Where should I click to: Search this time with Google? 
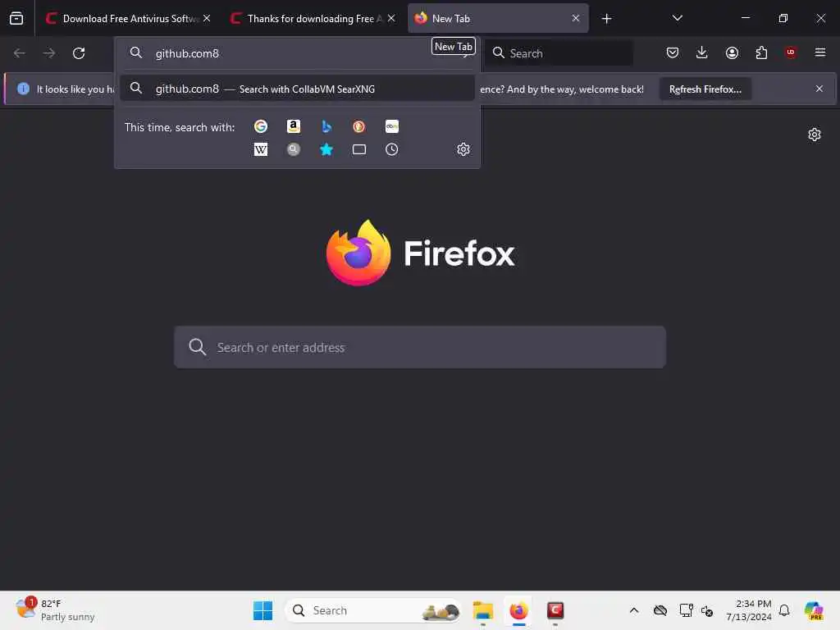261,126
